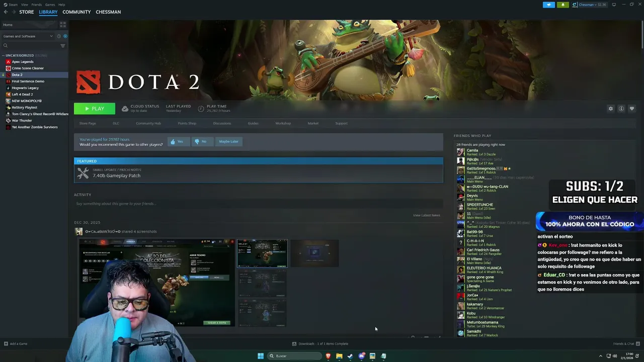
Task: Open the Guides link
Action: tap(253, 123)
